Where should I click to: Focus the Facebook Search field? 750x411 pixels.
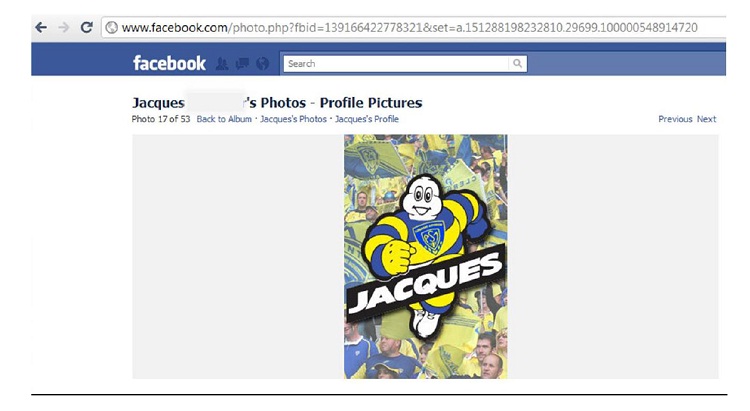tap(396, 64)
